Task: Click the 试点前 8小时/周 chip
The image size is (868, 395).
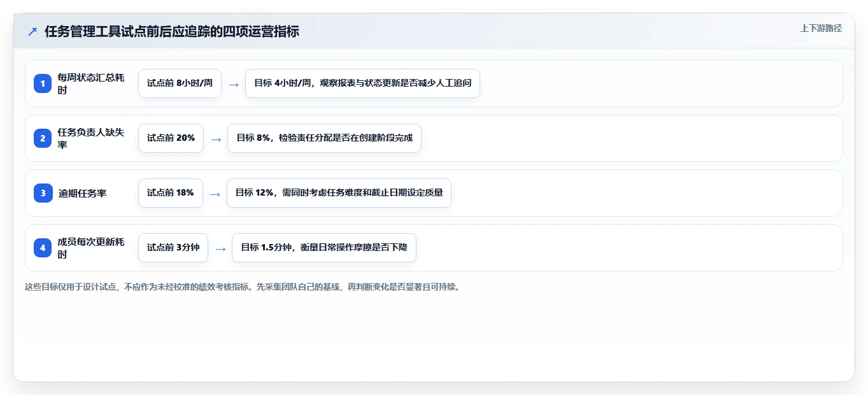Action: (x=180, y=83)
